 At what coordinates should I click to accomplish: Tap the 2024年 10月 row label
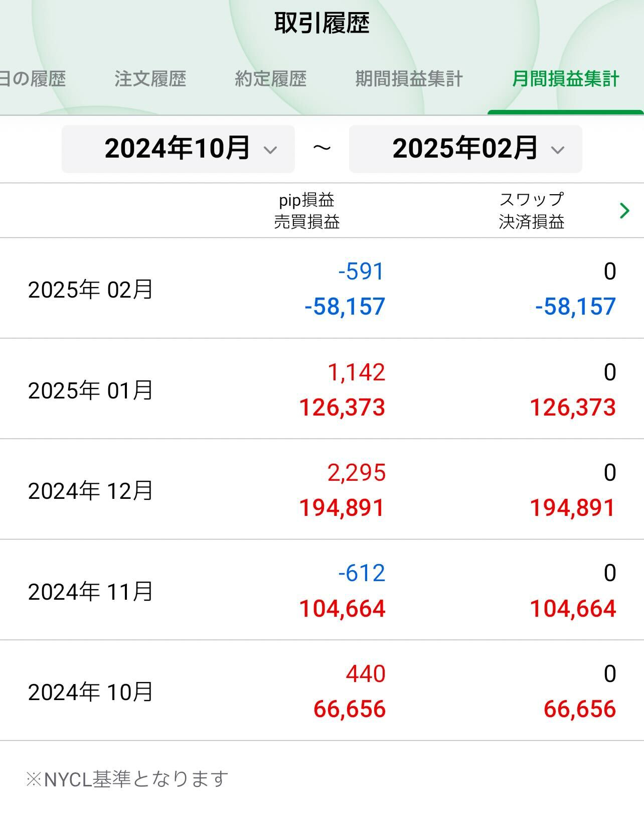pyautogui.click(x=90, y=692)
